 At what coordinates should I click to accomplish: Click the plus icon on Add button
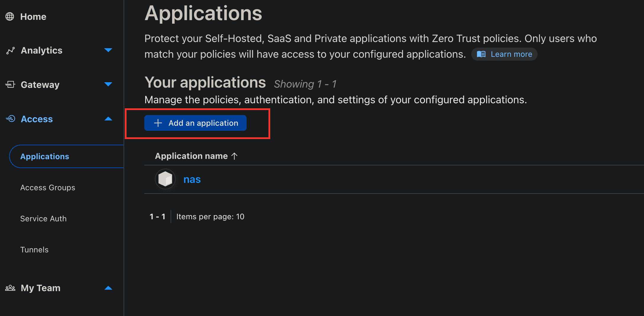click(x=158, y=123)
